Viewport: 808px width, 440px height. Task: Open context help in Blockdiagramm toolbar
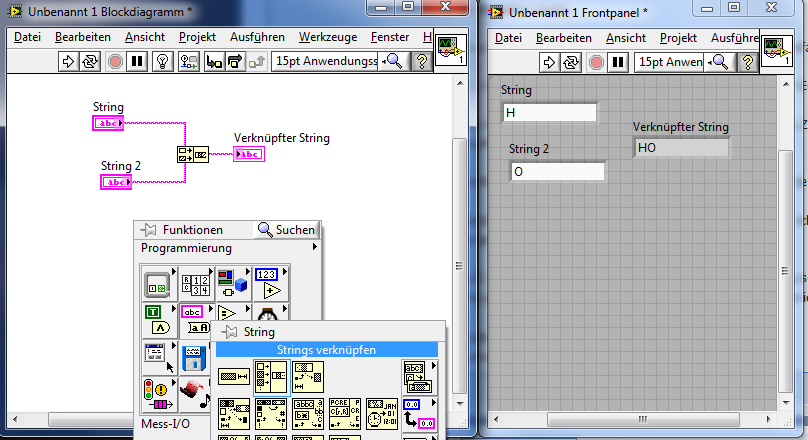[422, 62]
